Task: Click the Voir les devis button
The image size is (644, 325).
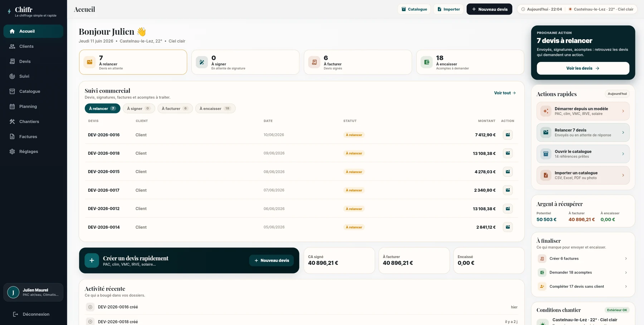Action: tap(583, 68)
